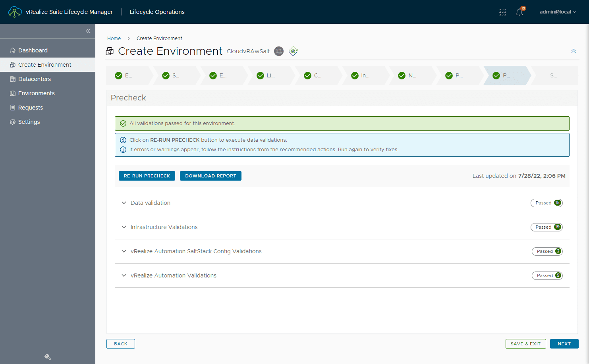Open the notifications bell icon
The image size is (589, 364).
519,12
